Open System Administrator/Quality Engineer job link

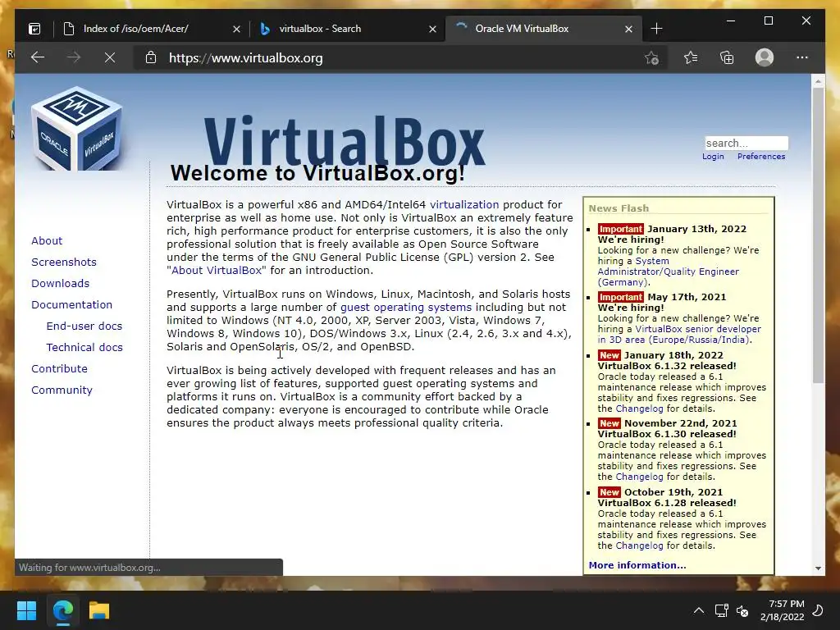(x=668, y=272)
